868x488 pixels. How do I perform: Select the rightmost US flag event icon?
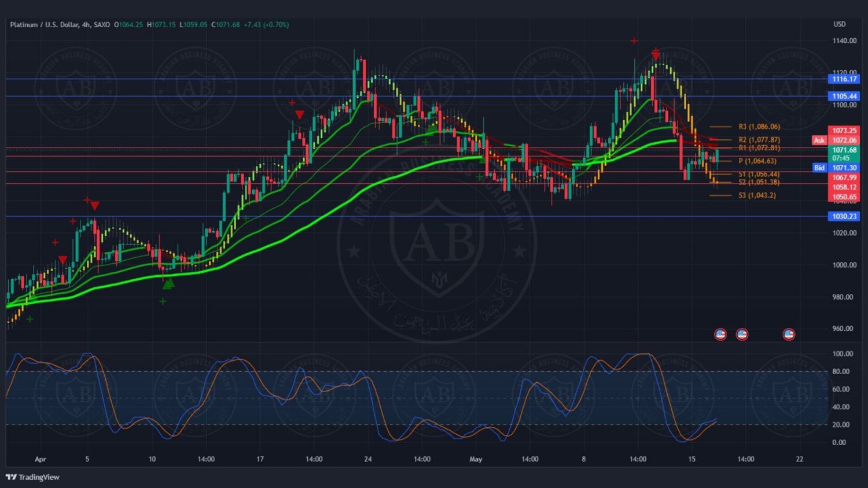[x=789, y=334]
